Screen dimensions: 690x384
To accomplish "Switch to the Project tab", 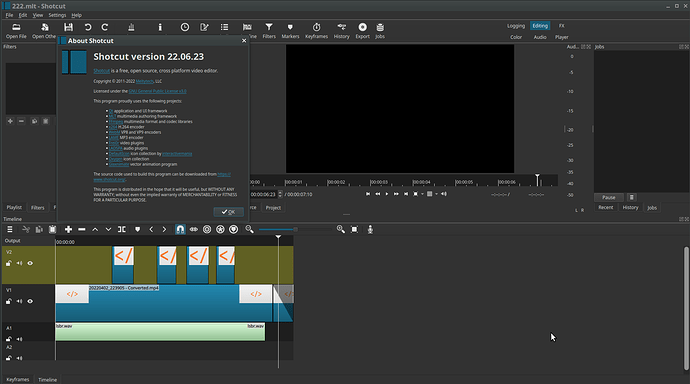I will pos(273,208).
